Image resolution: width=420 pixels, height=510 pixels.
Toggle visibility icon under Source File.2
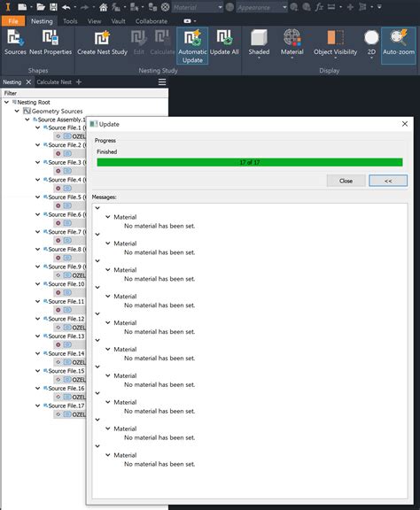(58, 153)
